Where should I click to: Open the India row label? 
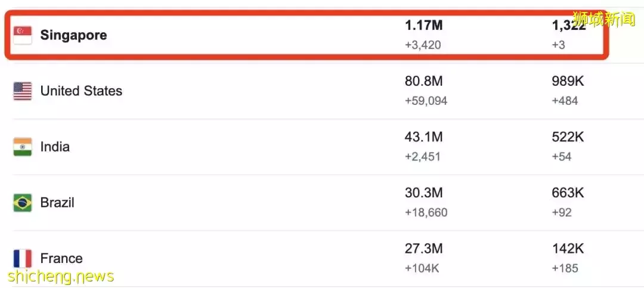[x=55, y=147]
